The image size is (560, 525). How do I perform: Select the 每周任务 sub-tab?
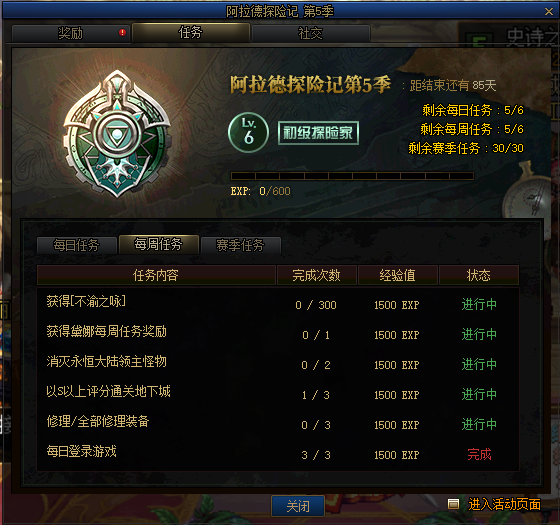tap(159, 244)
